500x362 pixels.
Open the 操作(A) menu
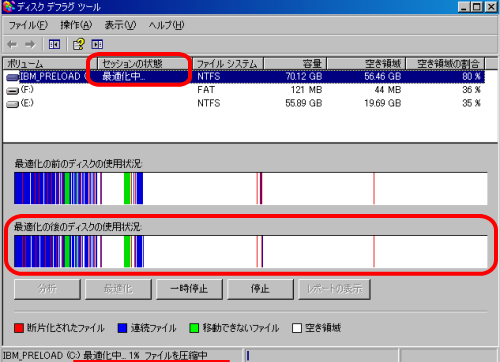[x=76, y=25]
